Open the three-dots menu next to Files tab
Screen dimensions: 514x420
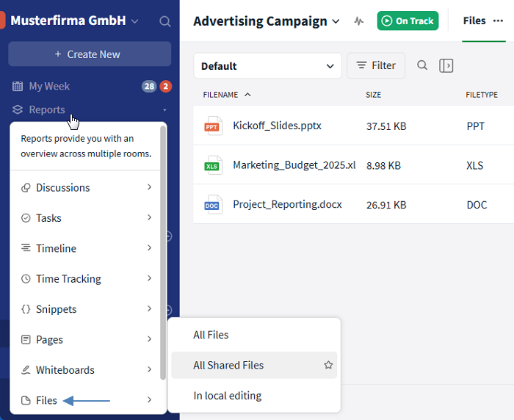point(498,21)
